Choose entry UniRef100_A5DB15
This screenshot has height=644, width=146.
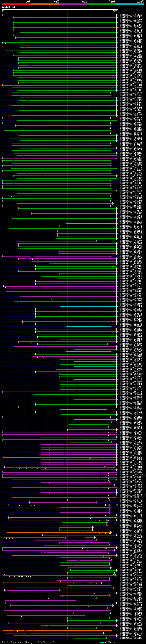coord(131,138)
